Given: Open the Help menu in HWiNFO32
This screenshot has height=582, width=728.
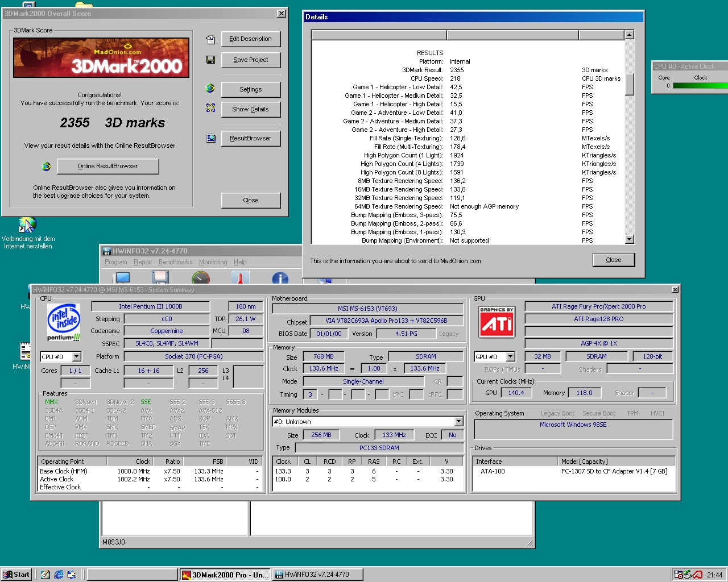Looking at the screenshot, I should pyautogui.click(x=240, y=262).
